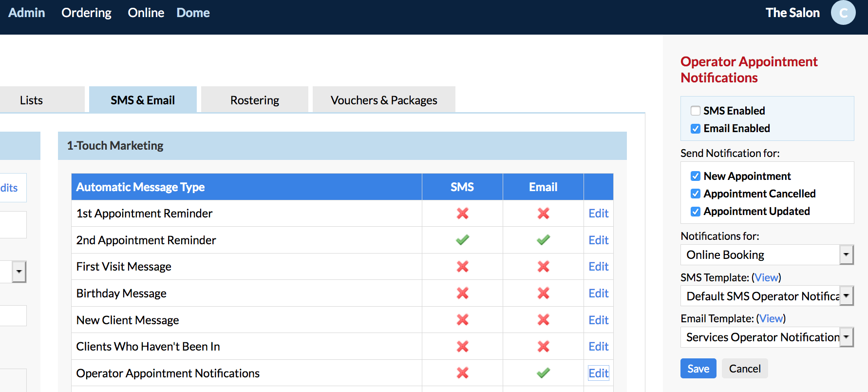
Task: Click green check under Email for 2nd Appointment Reminder
Action: click(543, 240)
